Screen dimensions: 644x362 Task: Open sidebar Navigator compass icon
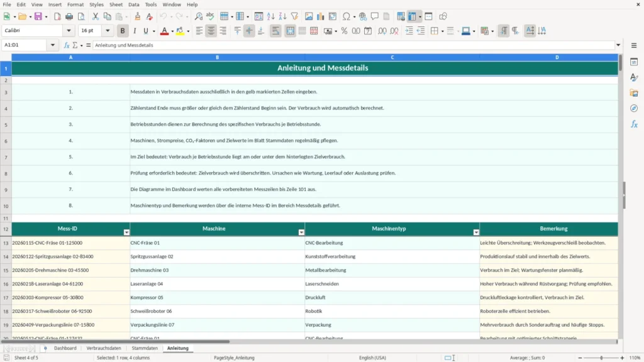[x=634, y=108]
